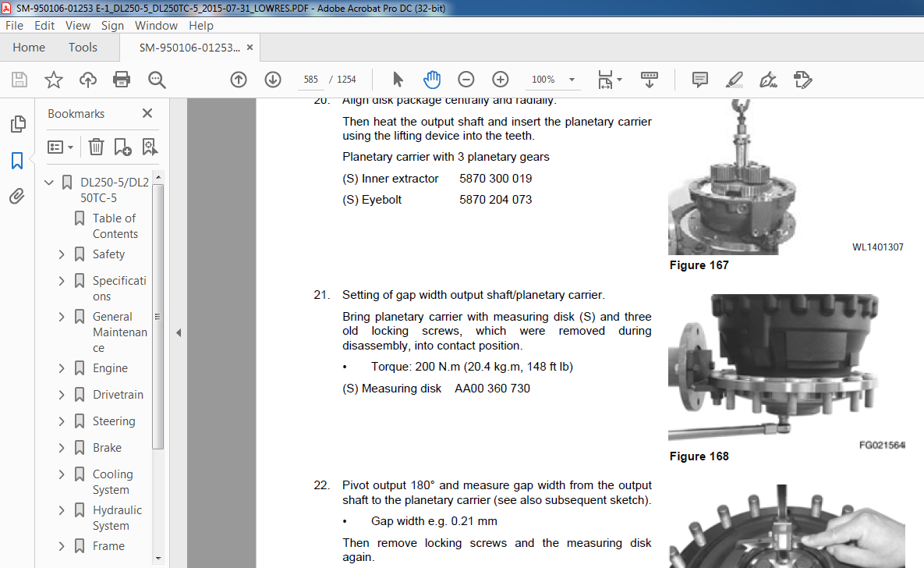Select the Highlight text pen
The width and height of the screenshot is (924, 568).
click(x=735, y=80)
